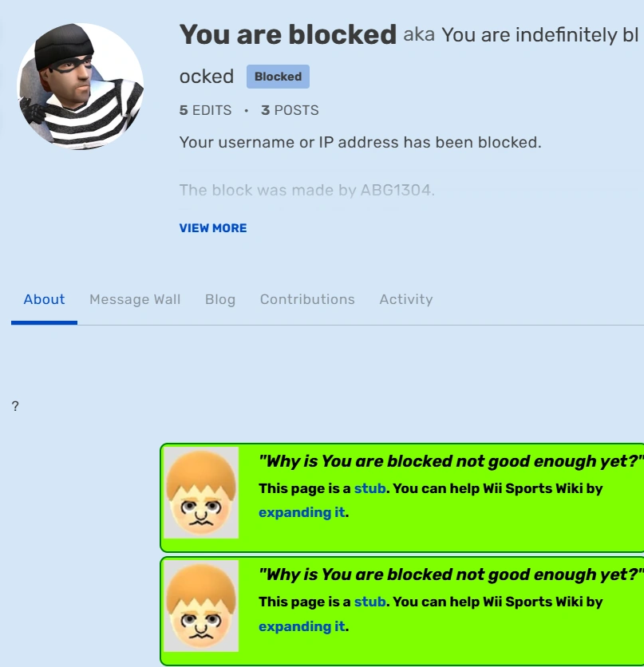Click the 3 POSTS counter
Screen dimensions: 644x667
290,111
